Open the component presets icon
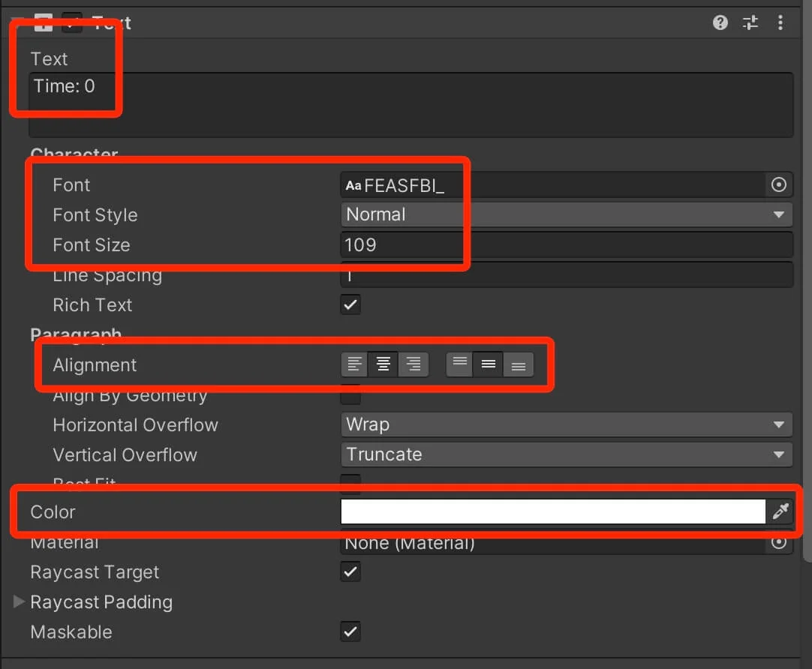Image resolution: width=812 pixels, height=669 pixels. (750, 22)
